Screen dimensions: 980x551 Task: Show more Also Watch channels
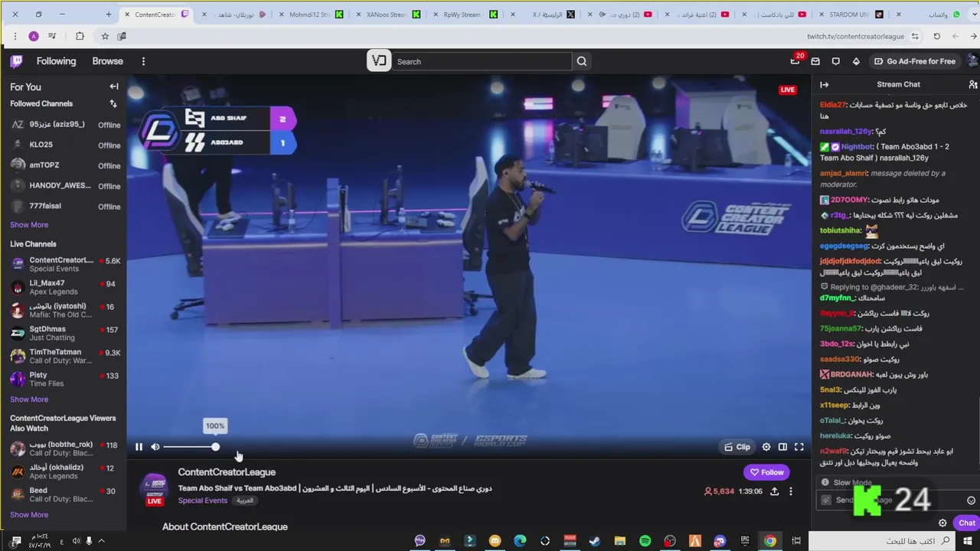(x=29, y=515)
